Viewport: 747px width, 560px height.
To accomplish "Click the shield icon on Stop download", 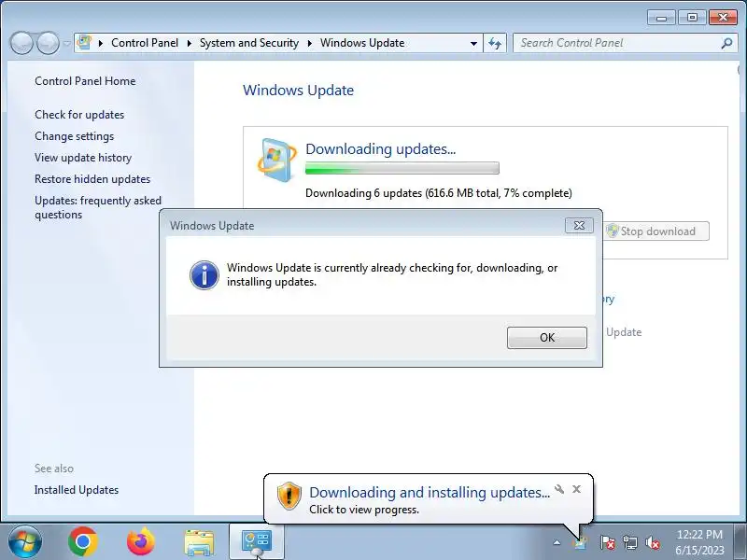I will tap(613, 231).
